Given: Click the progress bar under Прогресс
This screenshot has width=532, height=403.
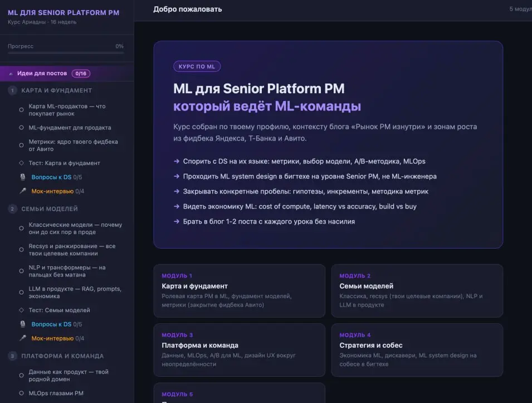Looking at the screenshot, I should (x=66, y=53).
